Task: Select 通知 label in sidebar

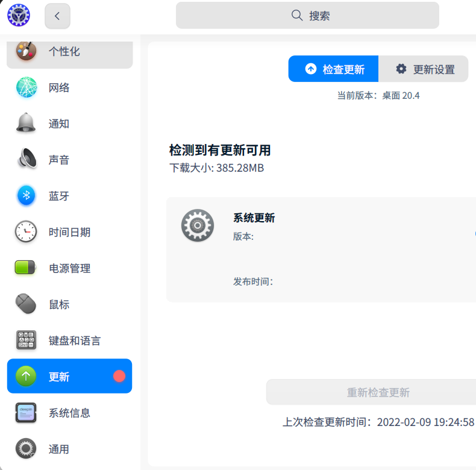Action: click(x=59, y=124)
